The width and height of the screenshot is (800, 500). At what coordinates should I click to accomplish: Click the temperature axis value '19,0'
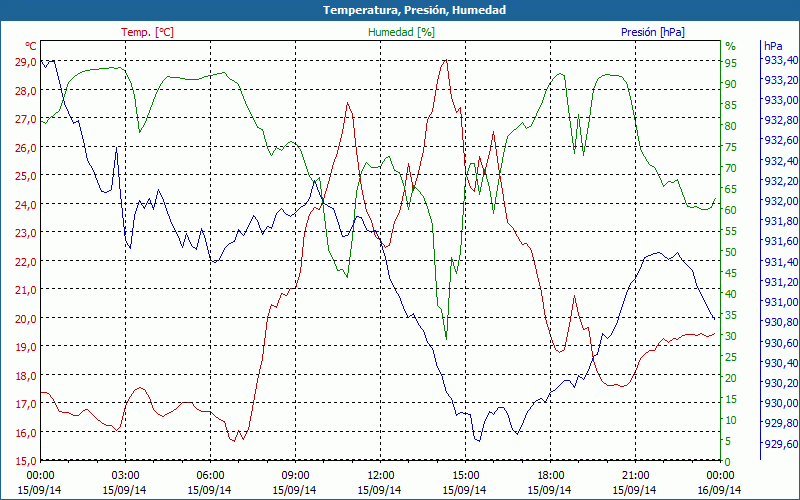click(27, 347)
